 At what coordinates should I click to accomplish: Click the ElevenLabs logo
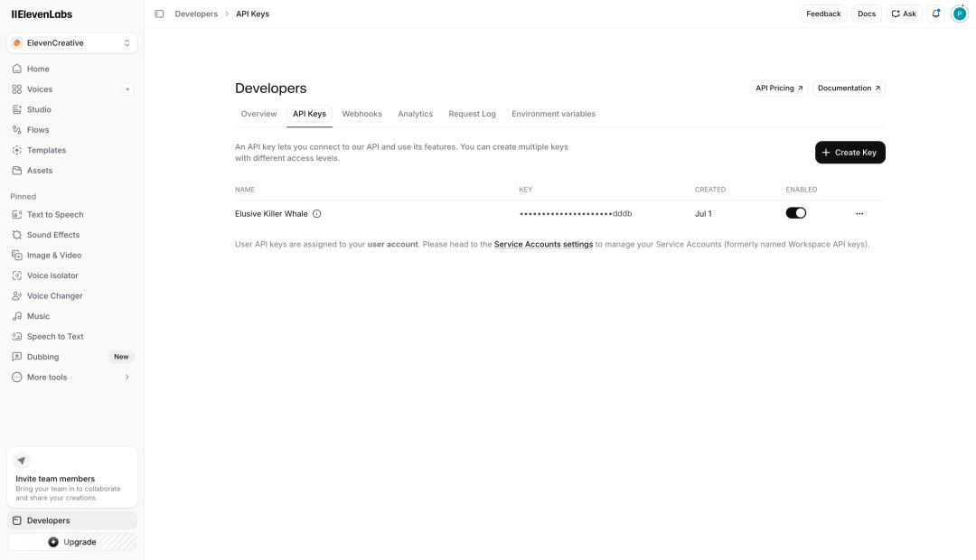pyautogui.click(x=42, y=14)
